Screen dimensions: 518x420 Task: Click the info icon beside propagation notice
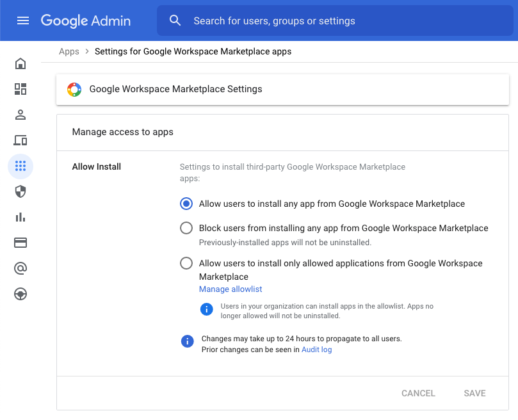tap(188, 341)
